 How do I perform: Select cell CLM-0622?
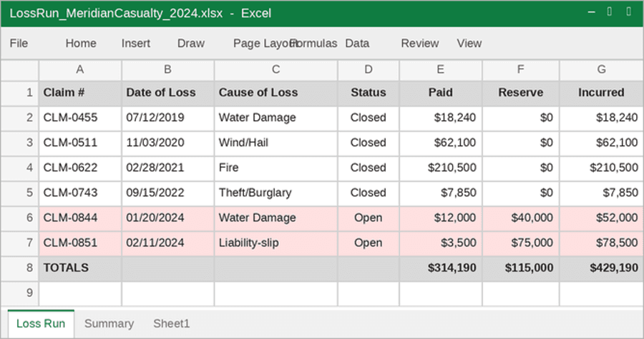point(80,168)
